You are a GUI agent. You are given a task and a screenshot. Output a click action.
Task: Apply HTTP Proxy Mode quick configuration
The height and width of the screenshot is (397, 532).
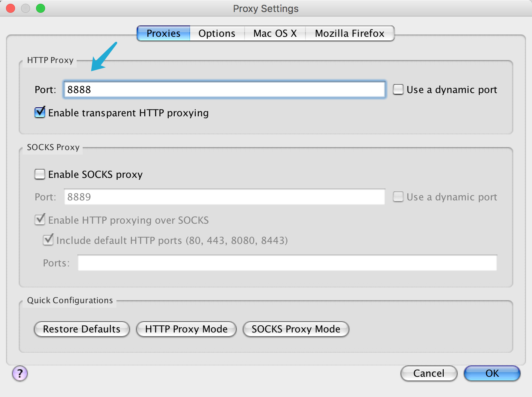click(186, 329)
